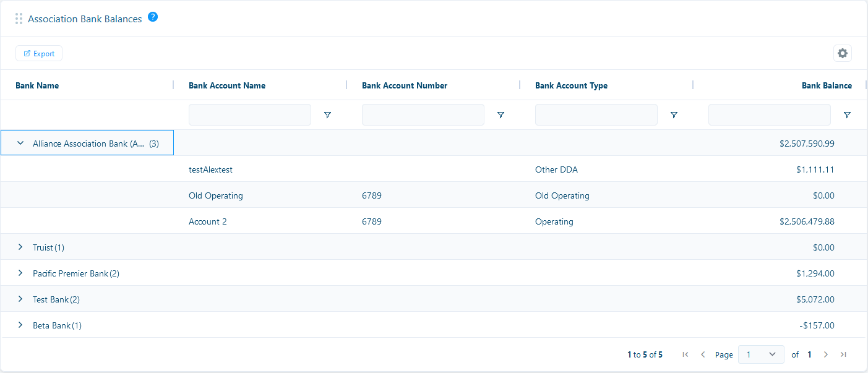Click the drag handle icon before the title
The height and width of the screenshot is (373, 868).
click(x=19, y=19)
